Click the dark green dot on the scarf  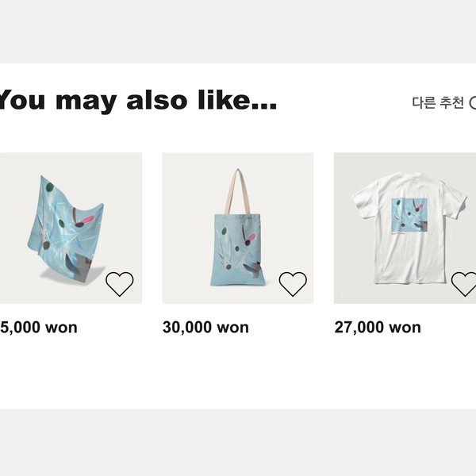[50, 188]
